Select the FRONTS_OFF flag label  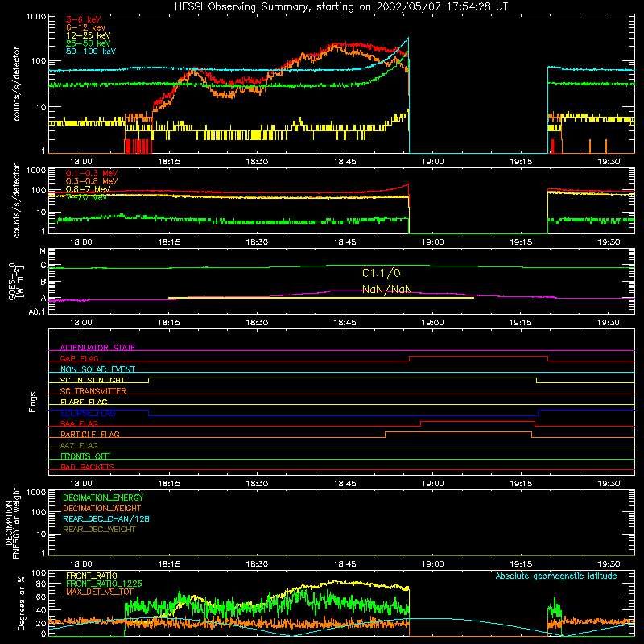pyautogui.click(x=85, y=456)
